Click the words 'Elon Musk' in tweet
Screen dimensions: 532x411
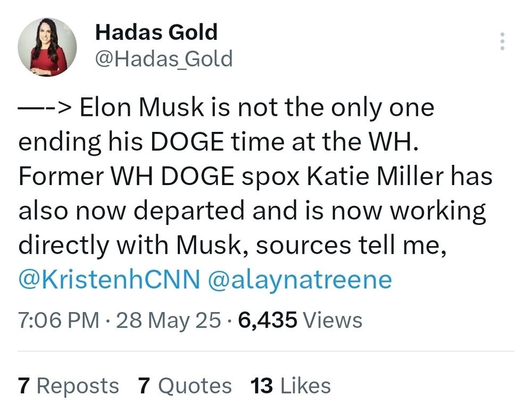[142, 107]
